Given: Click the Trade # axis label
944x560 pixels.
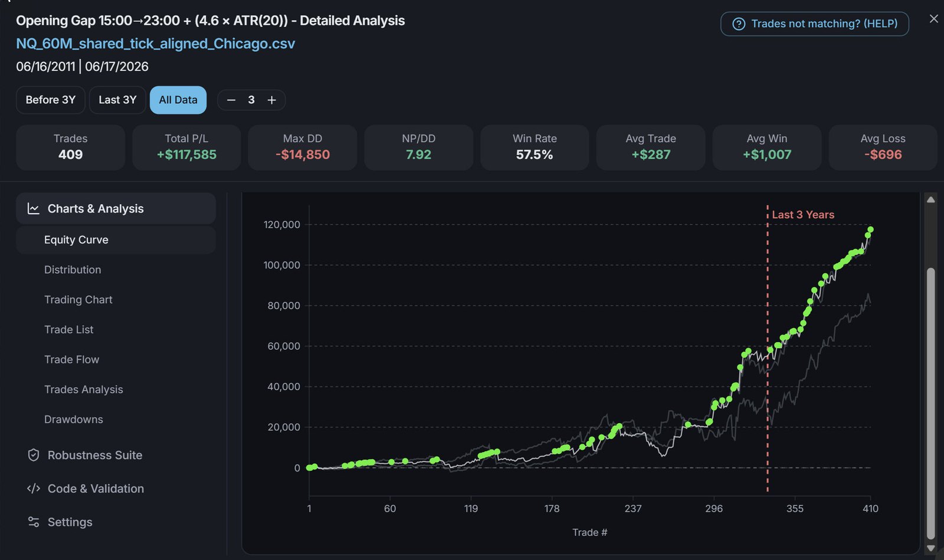Looking at the screenshot, I should [x=589, y=532].
